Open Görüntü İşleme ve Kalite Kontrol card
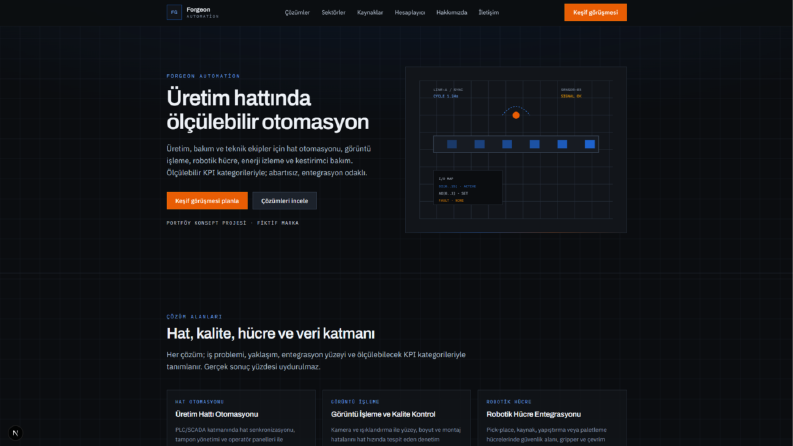The height and width of the screenshot is (446, 793). coord(396,418)
